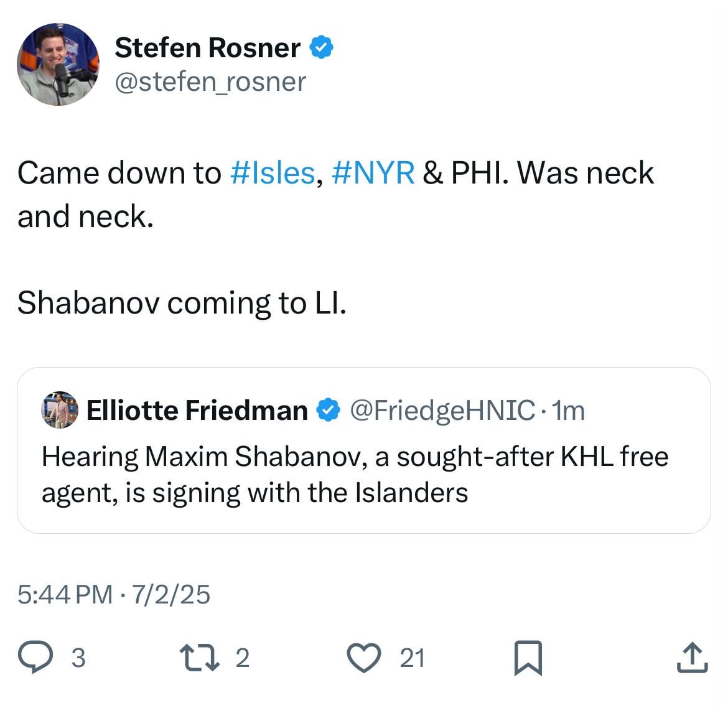Click the quoted tweet's 1m timestamp
The width and height of the screenshot is (728, 708).
point(568,411)
